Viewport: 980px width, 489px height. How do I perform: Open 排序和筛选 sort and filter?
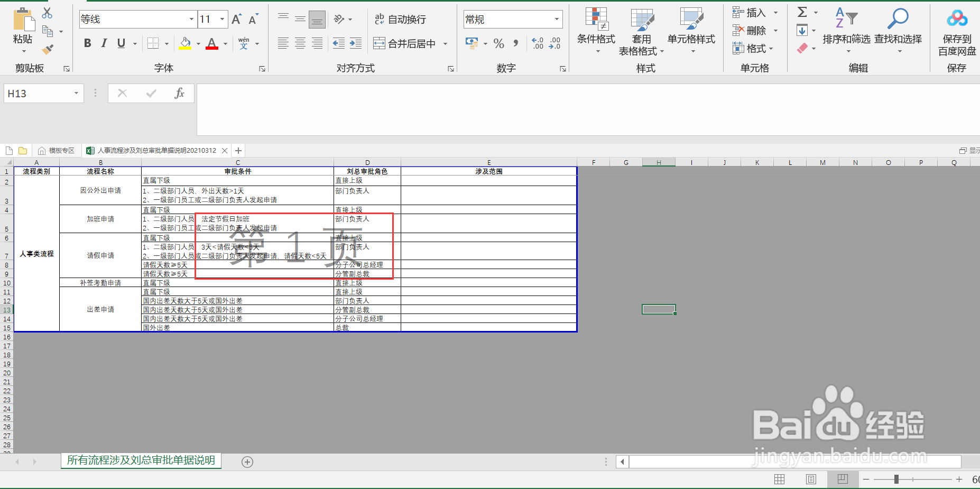[846, 30]
